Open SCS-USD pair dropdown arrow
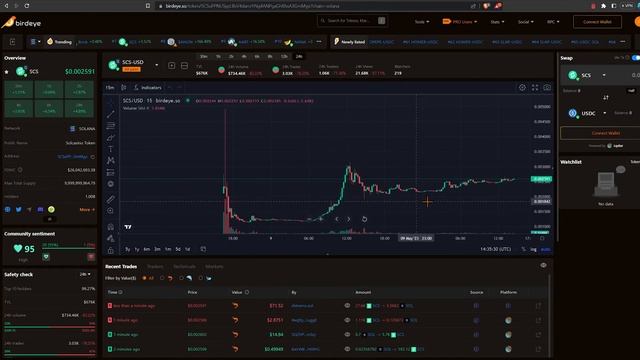640x360 pixels. [156, 65]
